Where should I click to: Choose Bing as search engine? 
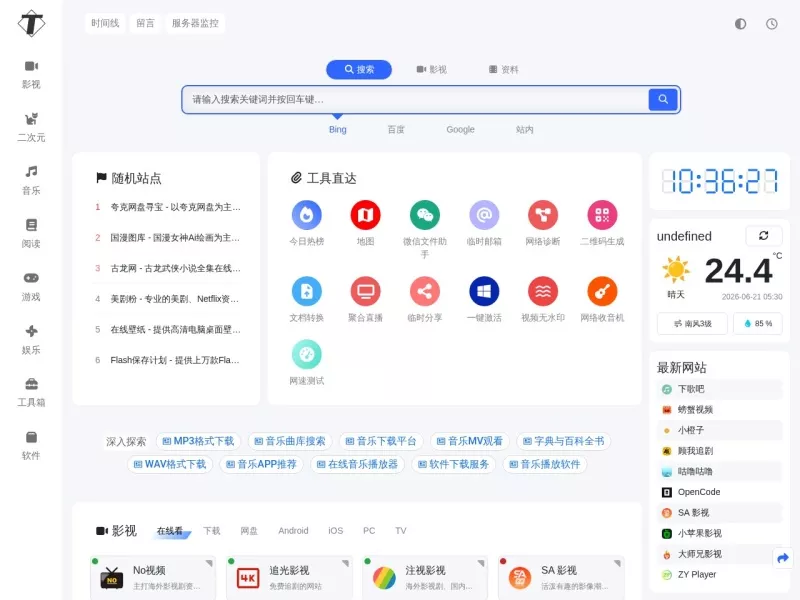pyautogui.click(x=338, y=130)
